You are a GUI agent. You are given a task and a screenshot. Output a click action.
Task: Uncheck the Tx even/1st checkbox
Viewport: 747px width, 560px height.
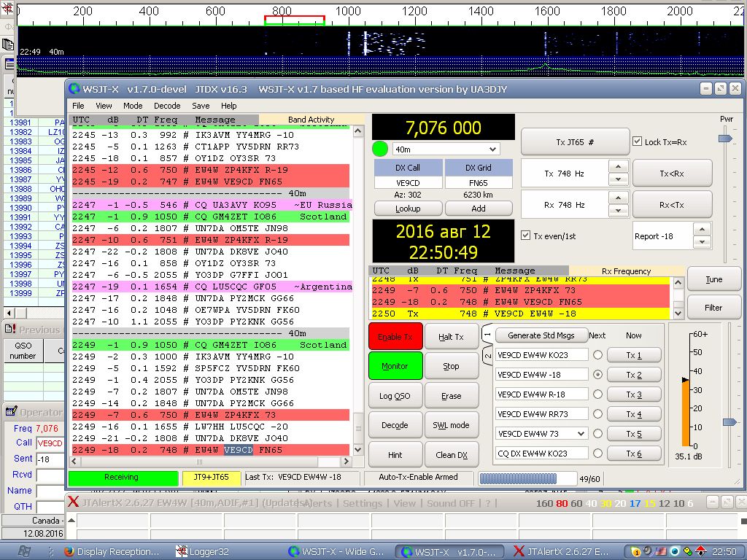click(x=526, y=236)
